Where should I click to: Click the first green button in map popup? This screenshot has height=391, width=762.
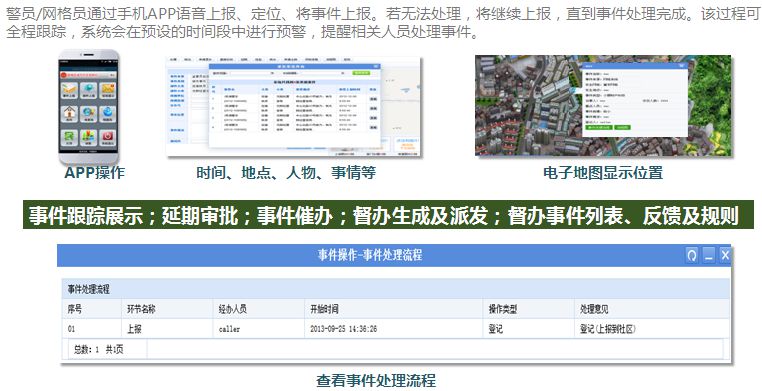tap(598, 127)
